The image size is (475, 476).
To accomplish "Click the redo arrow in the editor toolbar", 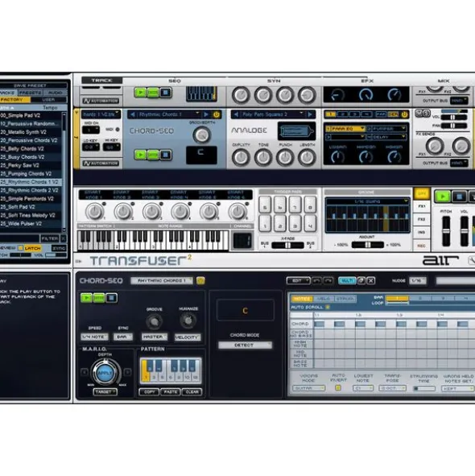I will point(328,280).
